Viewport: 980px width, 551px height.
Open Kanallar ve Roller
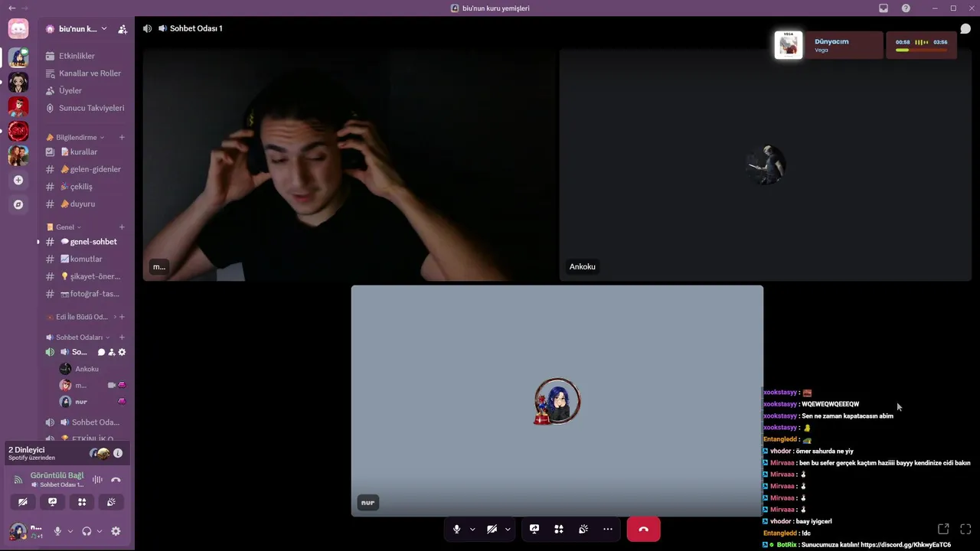[84, 73]
